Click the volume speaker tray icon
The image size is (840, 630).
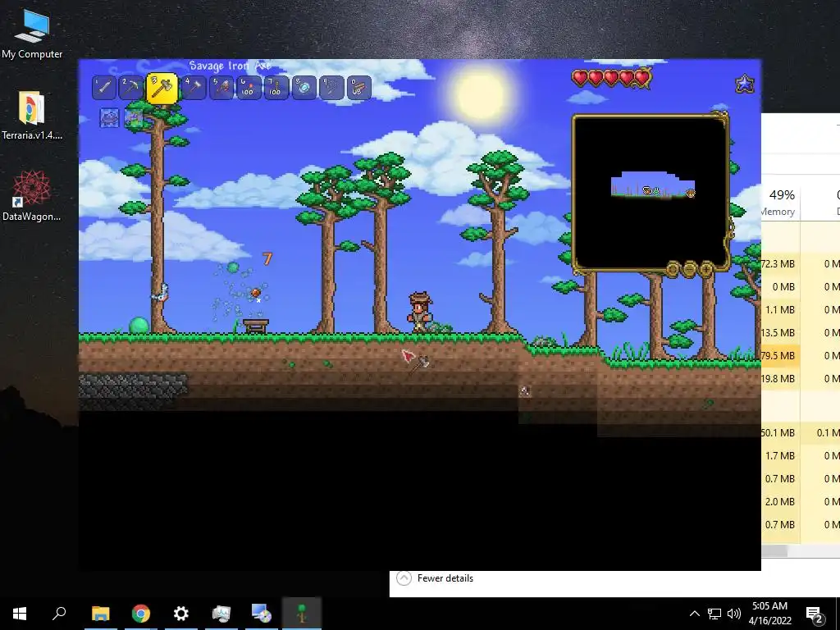click(x=734, y=614)
